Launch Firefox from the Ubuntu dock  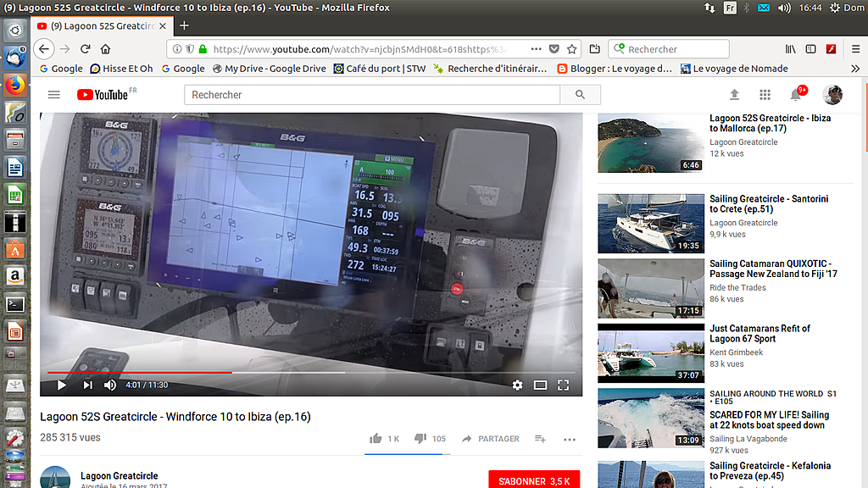pos(15,86)
